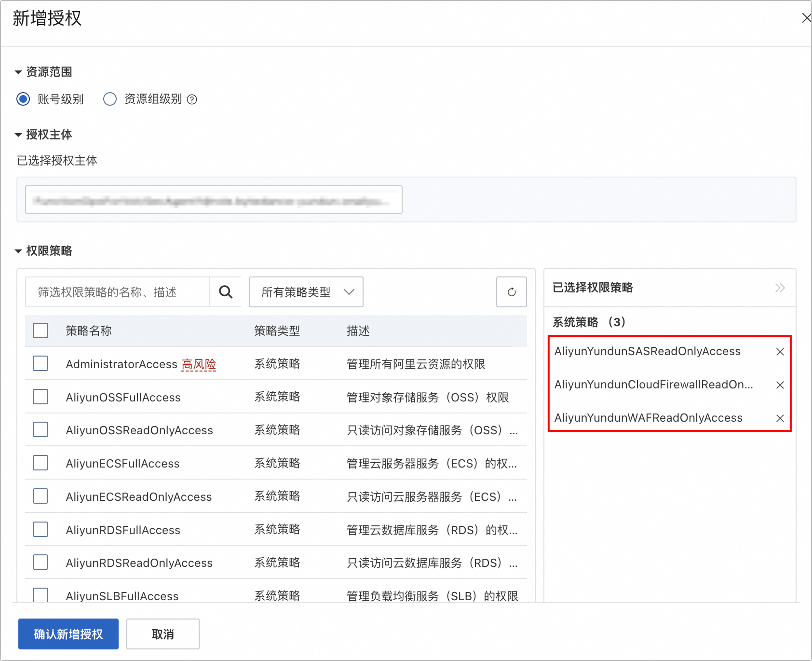The width and height of the screenshot is (812, 661).
Task: Click the AliyunOSSFullAccess policy name
Action: 123,398
